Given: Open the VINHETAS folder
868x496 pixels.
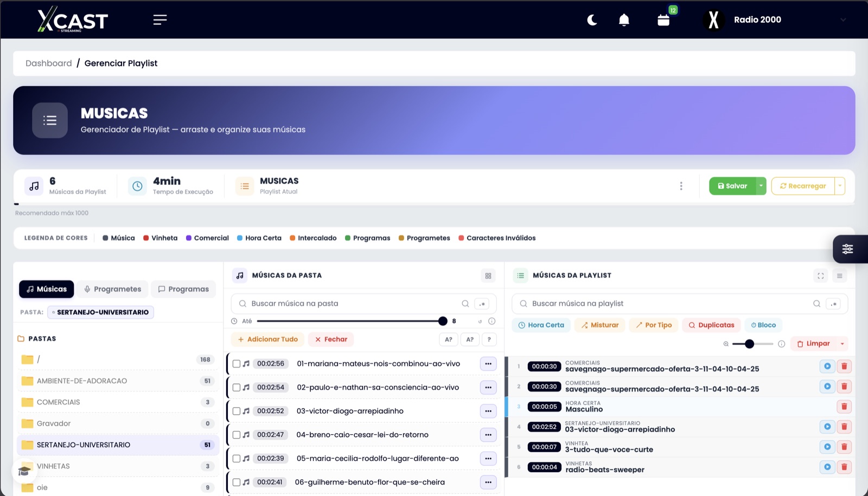Looking at the screenshot, I should [x=118, y=466].
